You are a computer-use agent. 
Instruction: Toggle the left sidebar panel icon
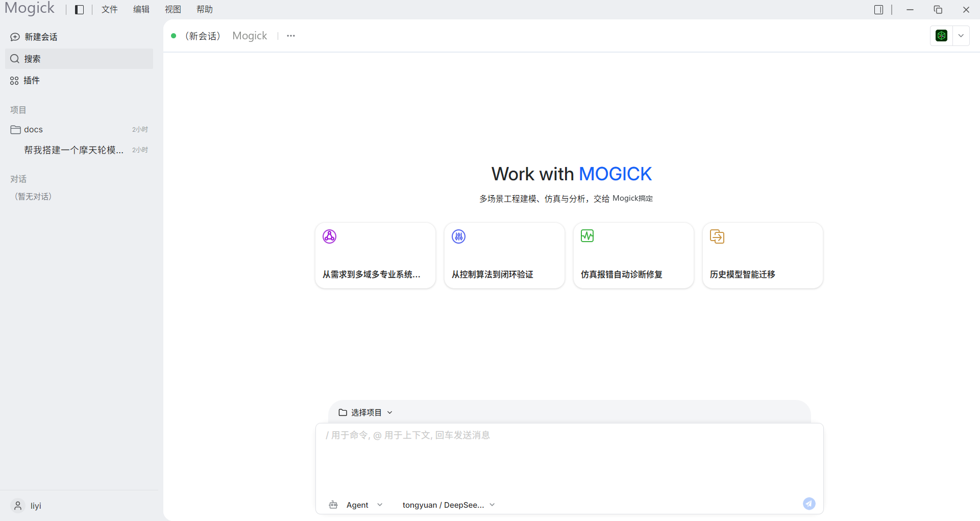click(x=79, y=10)
